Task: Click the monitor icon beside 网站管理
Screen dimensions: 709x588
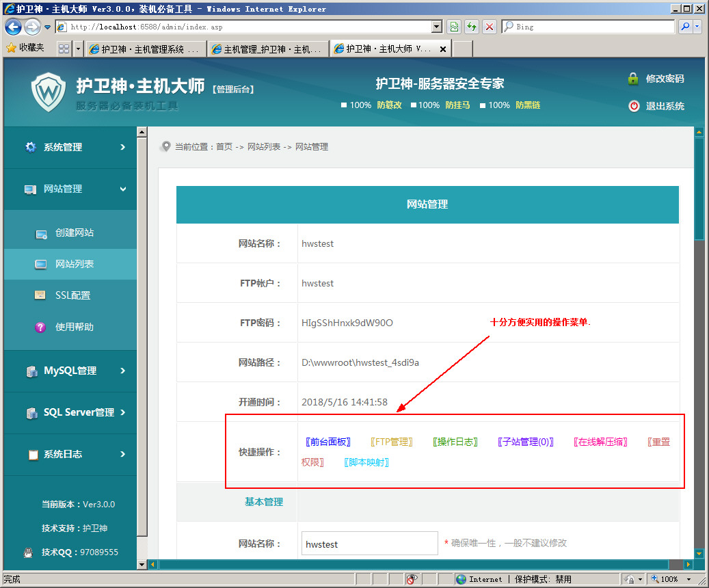Action: point(30,189)
